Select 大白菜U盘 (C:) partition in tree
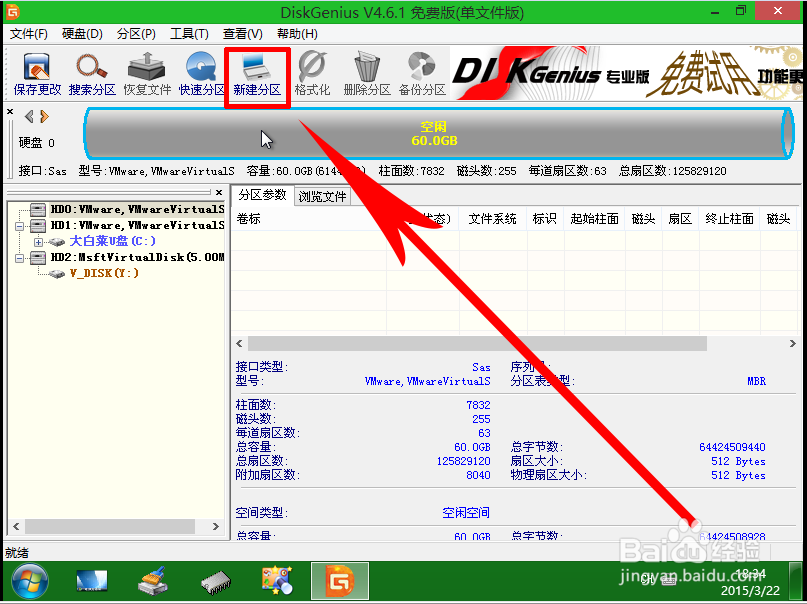The width and height of the screenshot is (807, 604). click(112, 241)
